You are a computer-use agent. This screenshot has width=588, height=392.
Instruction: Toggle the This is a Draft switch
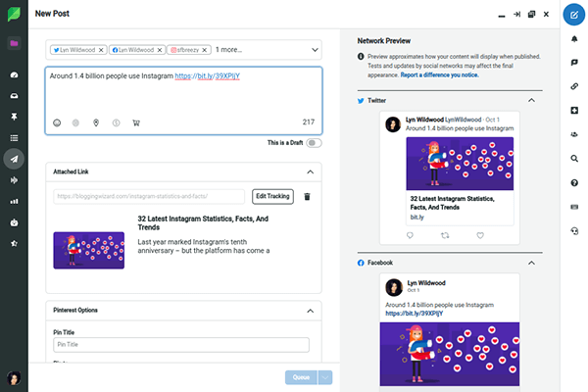314,143
